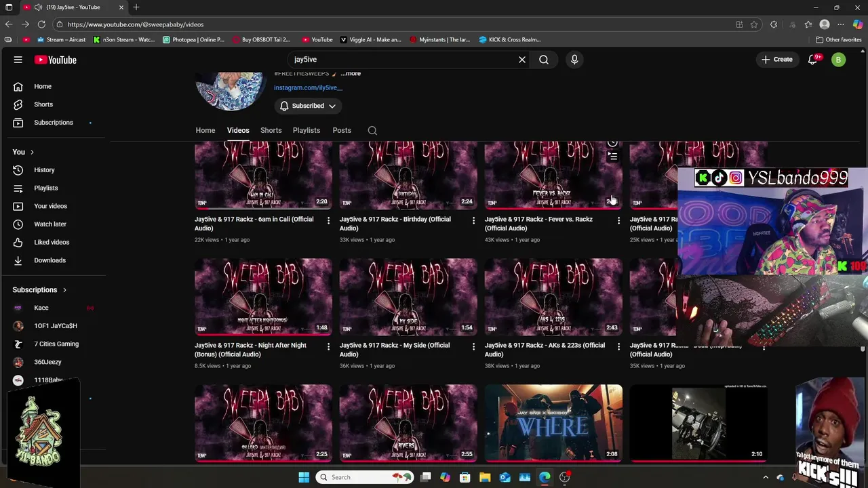Open AKs & 223s (Official Audio) title
This screenshot has width=868, height=488.
tap(545, 350)
